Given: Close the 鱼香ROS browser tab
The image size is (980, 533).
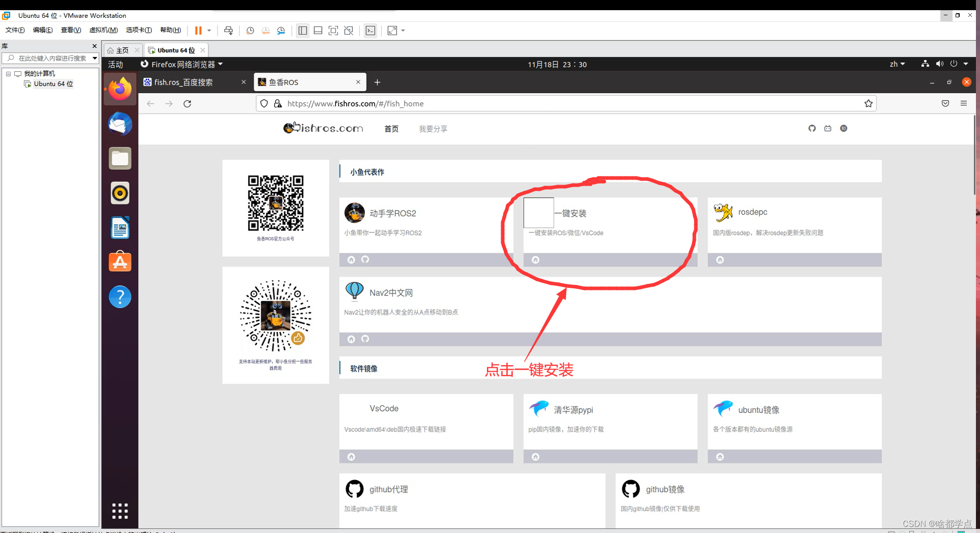Looking at the screenshot, I should (358, 82).
